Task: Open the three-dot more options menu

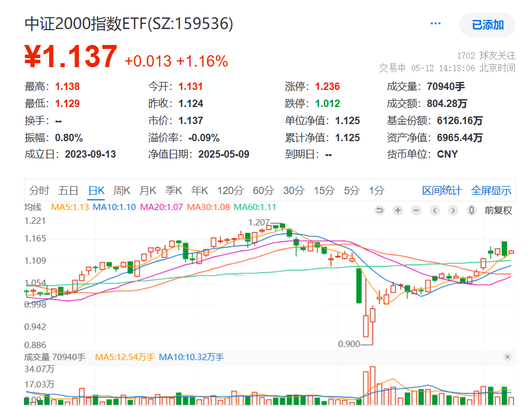Action: point(436,24)
